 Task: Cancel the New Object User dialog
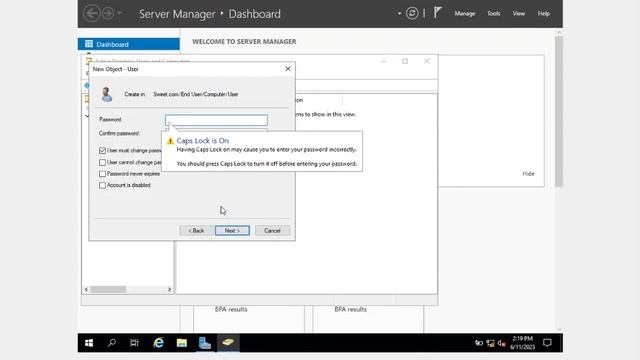272,231
